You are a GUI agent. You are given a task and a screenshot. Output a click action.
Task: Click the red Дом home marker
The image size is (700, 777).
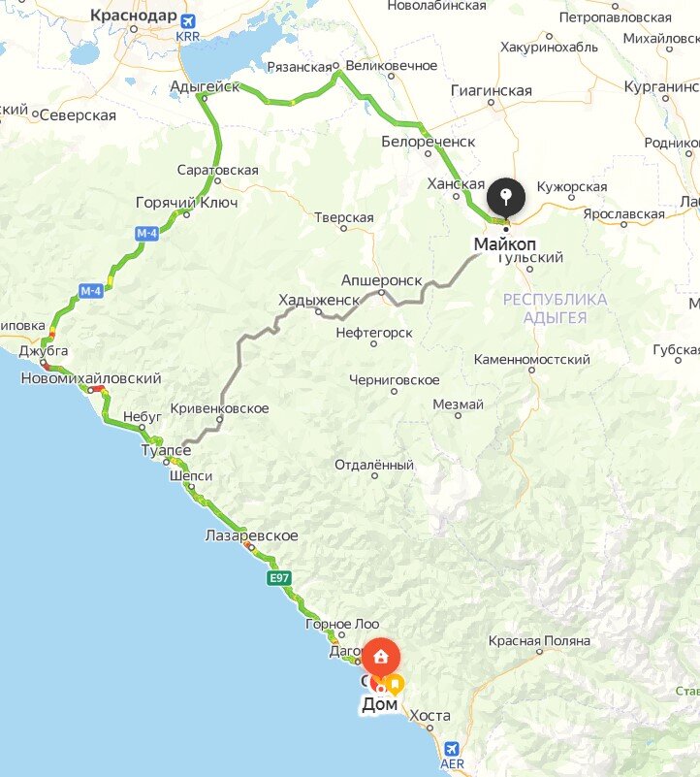380,659
